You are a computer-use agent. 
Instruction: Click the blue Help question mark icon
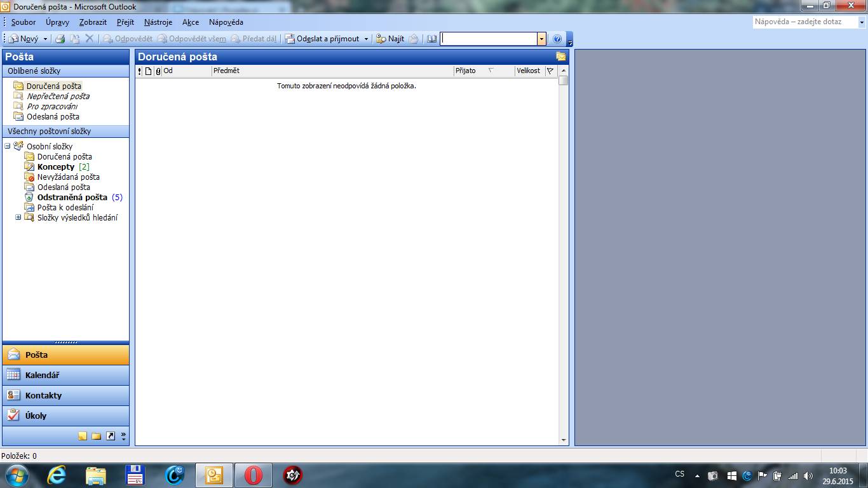[557, 39]
